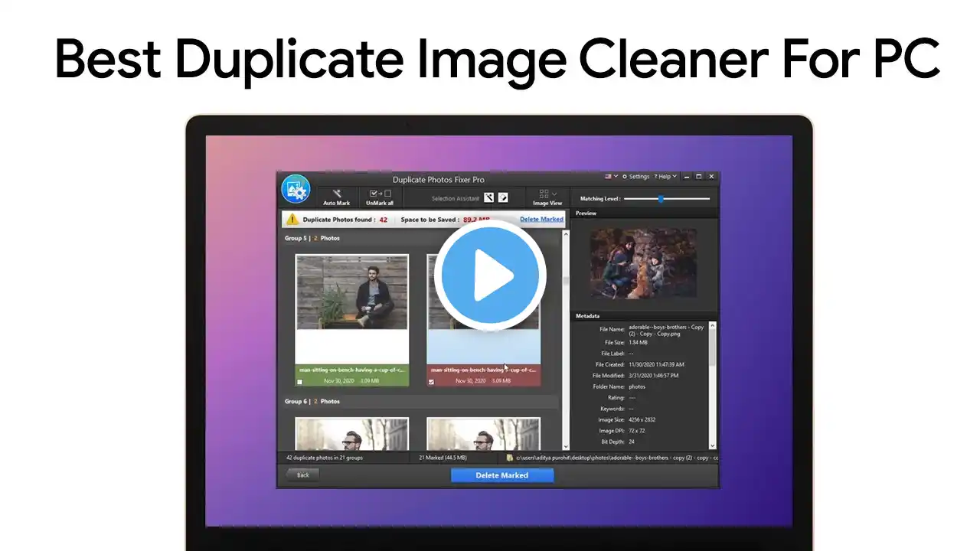
Task: Click the Bit Depth value "24"
Action: point(632,442)
